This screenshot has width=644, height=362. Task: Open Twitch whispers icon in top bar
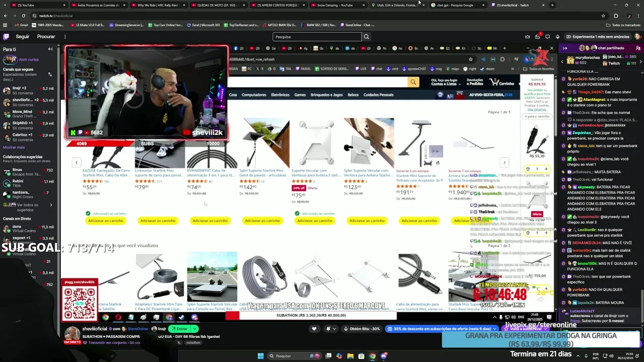547,37
